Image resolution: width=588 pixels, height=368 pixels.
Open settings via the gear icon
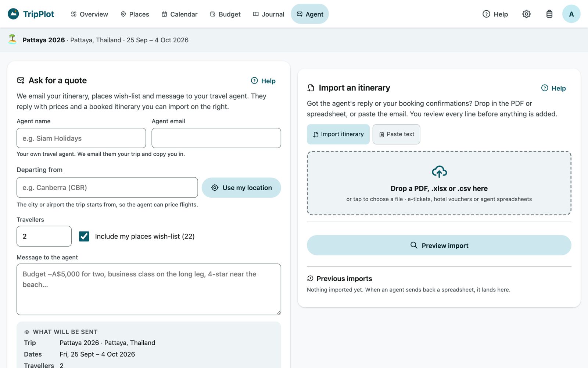click(x=526, y=14)
